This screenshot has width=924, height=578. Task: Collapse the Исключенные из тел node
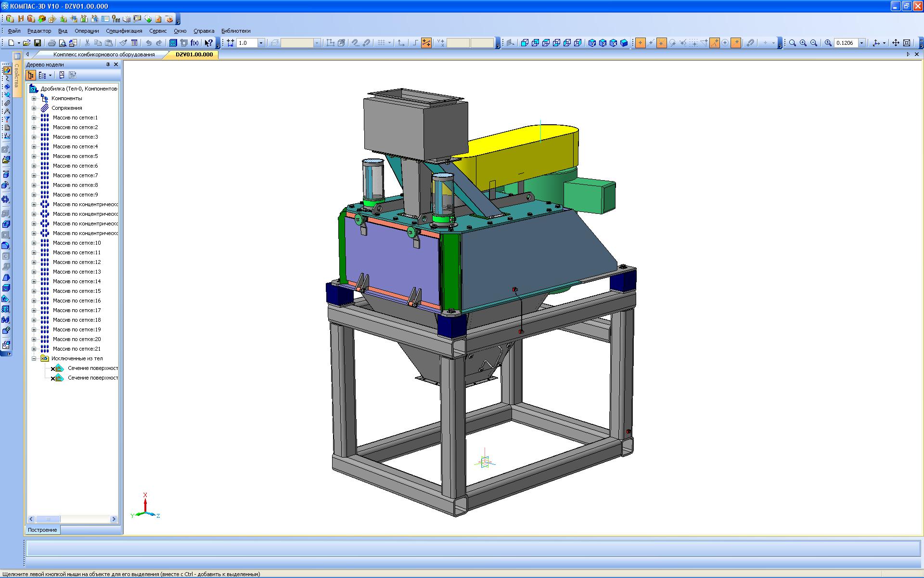(34, 358)
